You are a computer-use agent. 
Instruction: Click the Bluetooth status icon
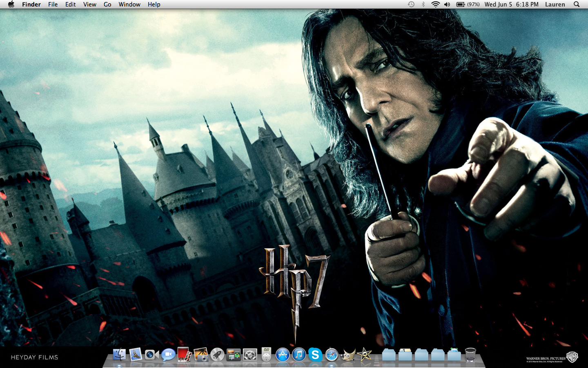pyautogui.click(x=423, y=4)
